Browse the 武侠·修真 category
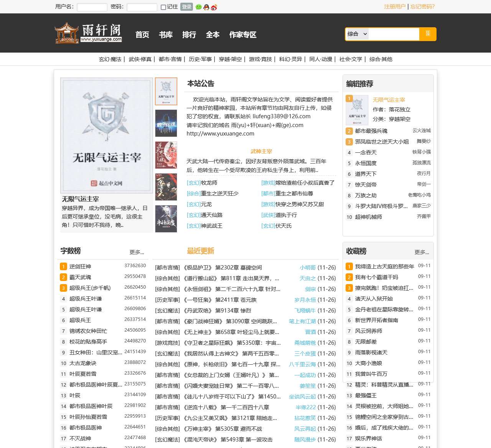Viewport: 491px width, 448px height. pyautogui.click(x=140, y=59)
